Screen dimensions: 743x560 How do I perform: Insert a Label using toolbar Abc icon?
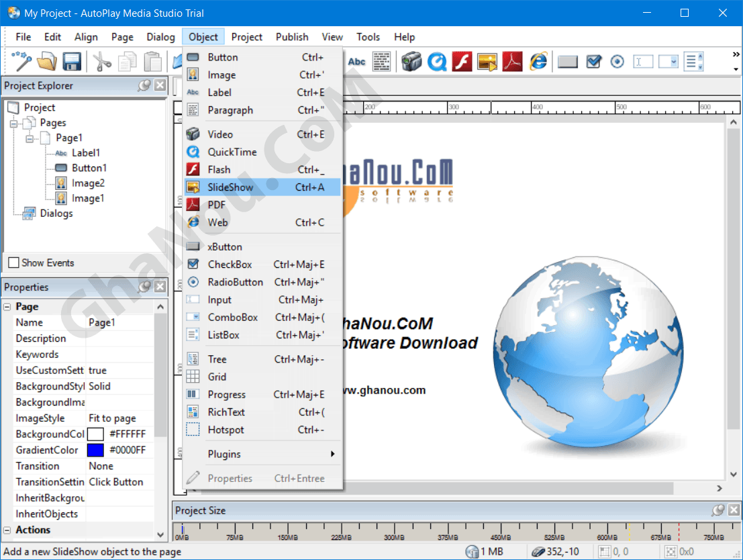click(356, 62)
